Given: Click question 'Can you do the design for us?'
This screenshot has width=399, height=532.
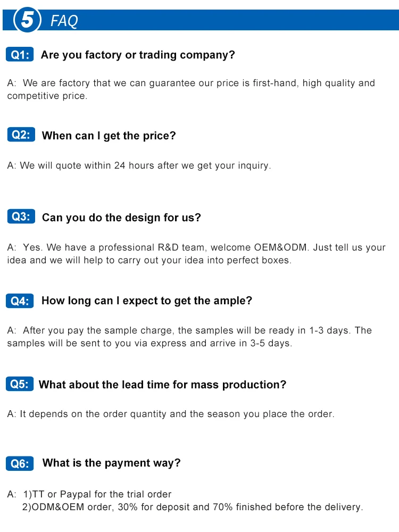Looking at the screenshot, I should (x=121, y=218).
